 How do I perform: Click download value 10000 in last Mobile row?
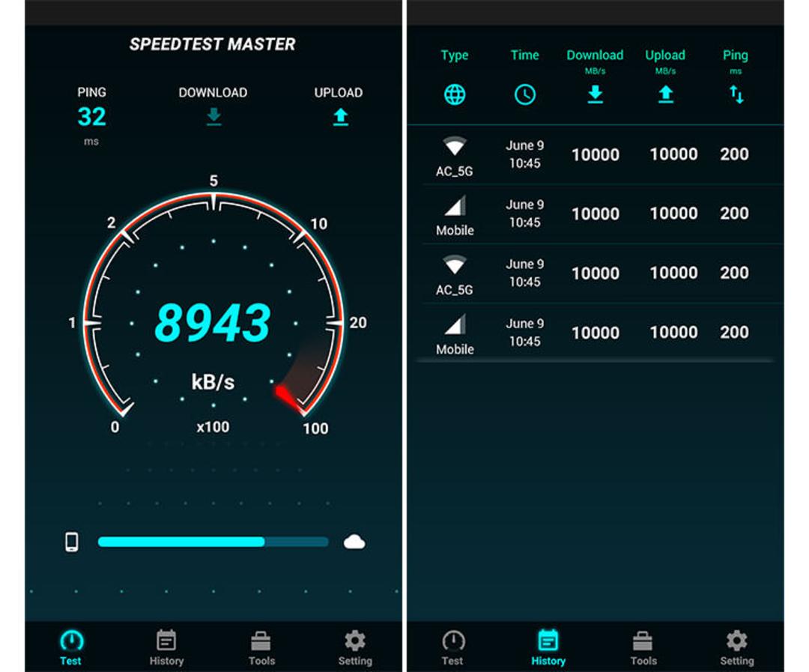(596, 333)
